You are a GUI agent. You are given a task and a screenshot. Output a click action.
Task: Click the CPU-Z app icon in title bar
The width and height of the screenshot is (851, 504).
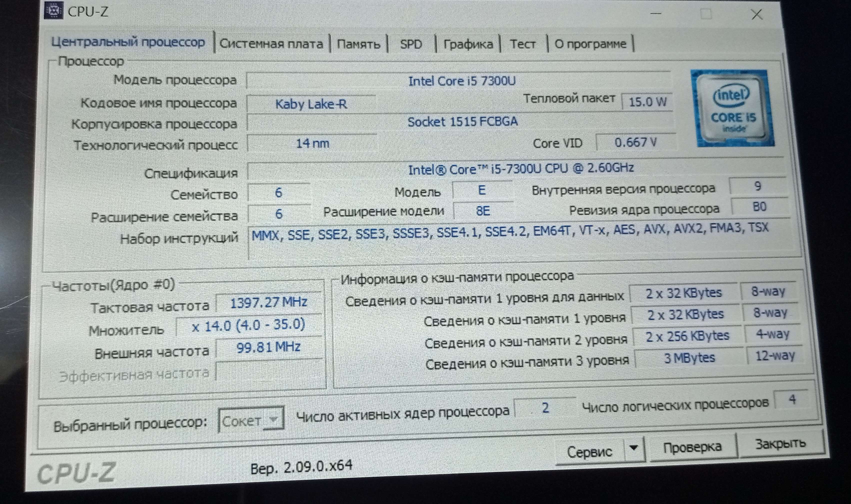[x=54, y=10]
